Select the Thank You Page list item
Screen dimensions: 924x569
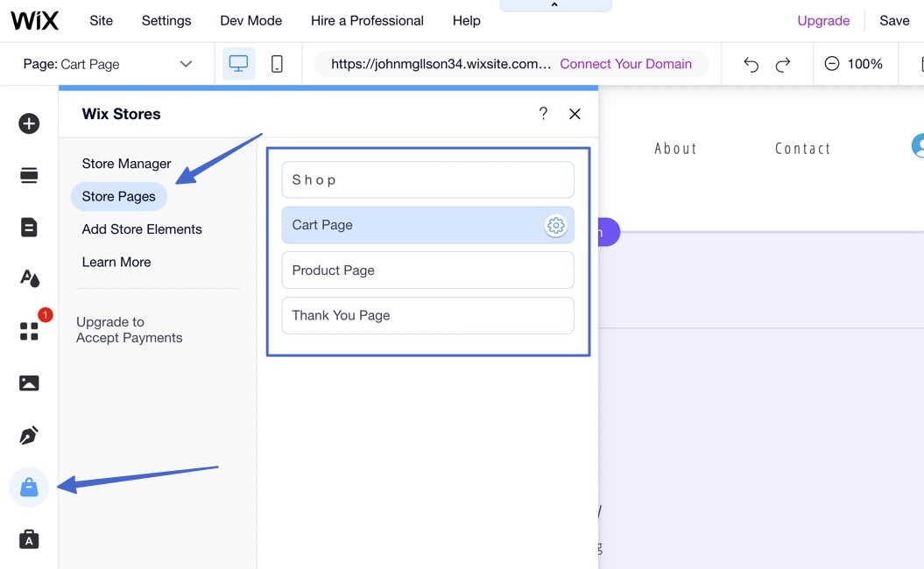click(x=427, y=315)
